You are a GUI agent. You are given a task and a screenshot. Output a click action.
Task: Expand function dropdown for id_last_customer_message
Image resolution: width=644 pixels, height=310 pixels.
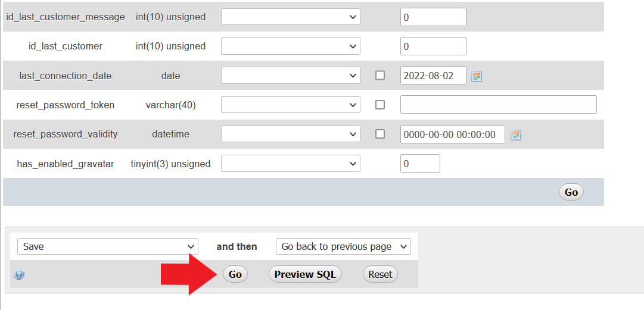pos(291,17)
